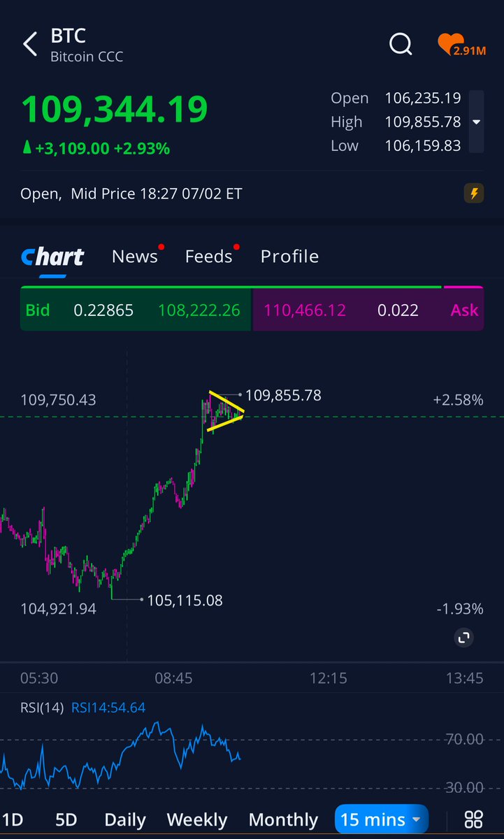Tap the RSI 30.00 level label
Screen dimensions: 504x839
click(464, 787)
